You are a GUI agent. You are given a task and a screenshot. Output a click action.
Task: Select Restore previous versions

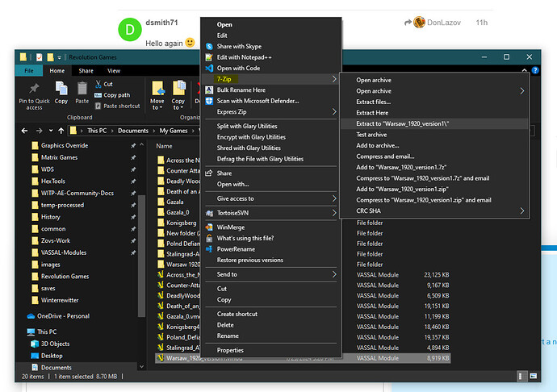click(x=270, y=260)
